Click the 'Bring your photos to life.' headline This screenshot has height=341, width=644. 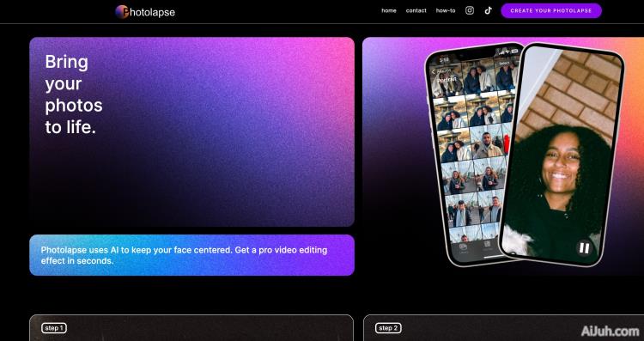(x=74, y=94)
